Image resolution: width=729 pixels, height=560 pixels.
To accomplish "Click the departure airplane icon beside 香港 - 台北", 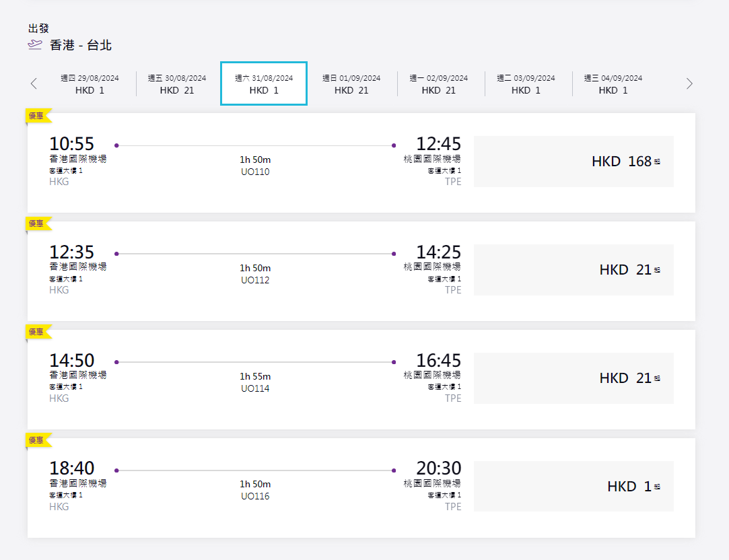I will point(34,45).
